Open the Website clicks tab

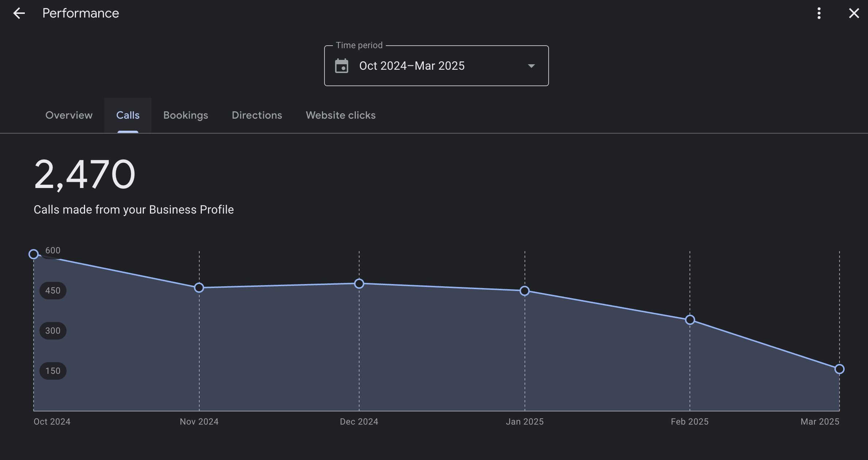[x=341, y=115]
